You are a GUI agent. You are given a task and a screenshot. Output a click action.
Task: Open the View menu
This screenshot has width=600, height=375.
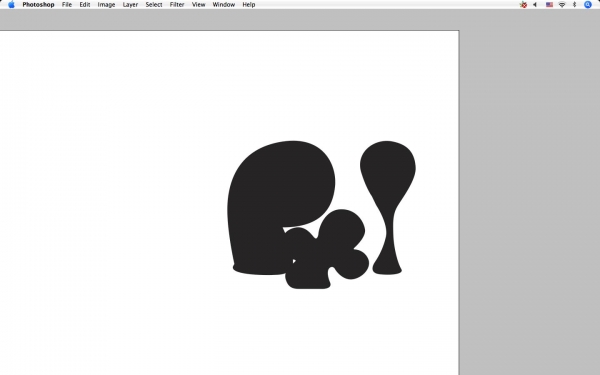pyautogui.click(x=199, y=5)
